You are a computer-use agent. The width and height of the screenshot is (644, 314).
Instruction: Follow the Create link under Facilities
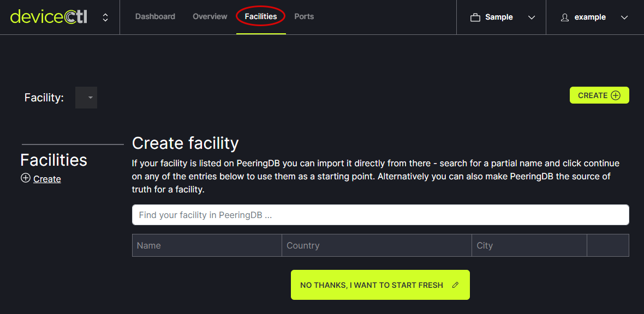47,179
